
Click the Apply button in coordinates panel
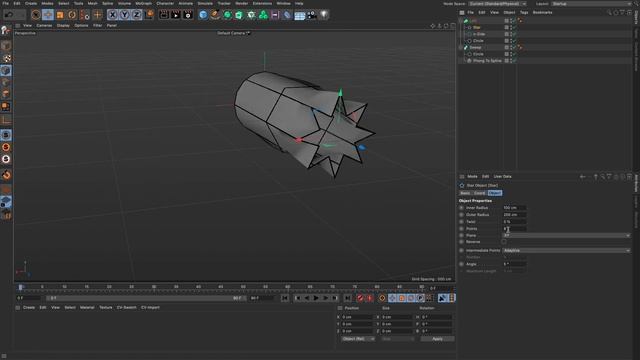pos(437,339)
